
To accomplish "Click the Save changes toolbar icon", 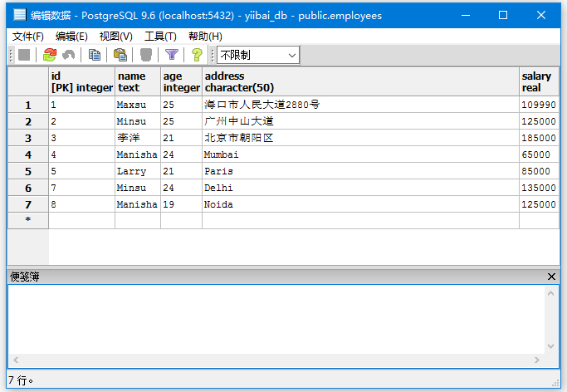I will click(24, 55).
